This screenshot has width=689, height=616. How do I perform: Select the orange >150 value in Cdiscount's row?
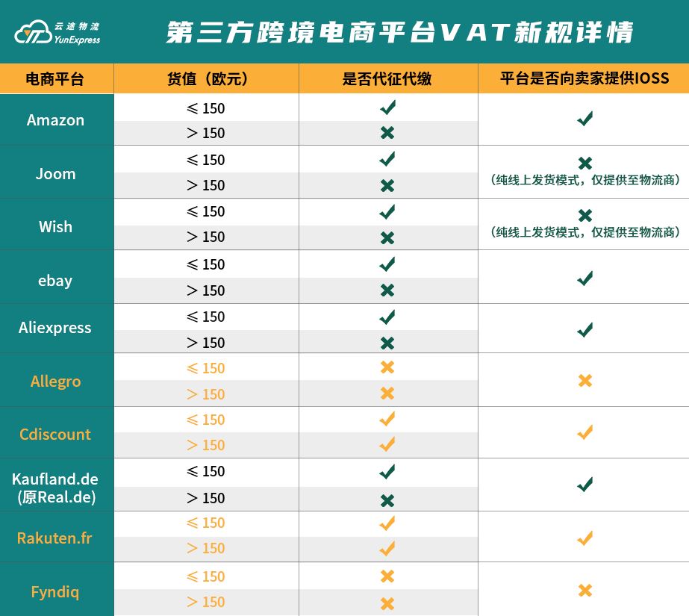click(205, 445)
